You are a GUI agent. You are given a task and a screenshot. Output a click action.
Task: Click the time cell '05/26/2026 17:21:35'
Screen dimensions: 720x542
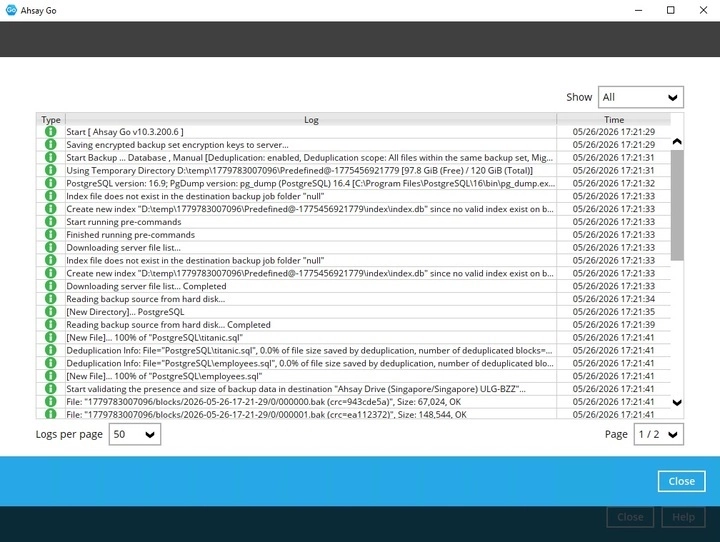[x=613, y=312]
